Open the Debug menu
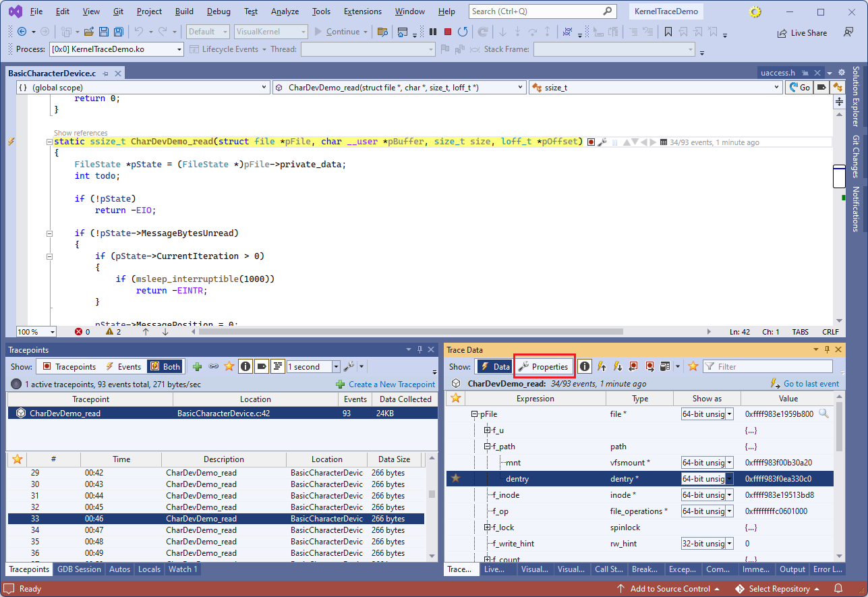This screenshot has width=868, height=597. (x=218, y=11)
